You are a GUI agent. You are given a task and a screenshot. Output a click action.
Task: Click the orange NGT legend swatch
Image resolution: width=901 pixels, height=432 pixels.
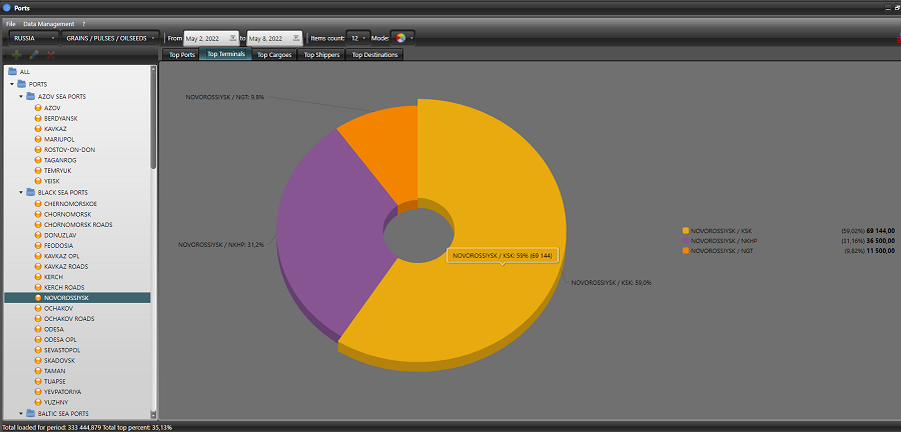point(685,251)
